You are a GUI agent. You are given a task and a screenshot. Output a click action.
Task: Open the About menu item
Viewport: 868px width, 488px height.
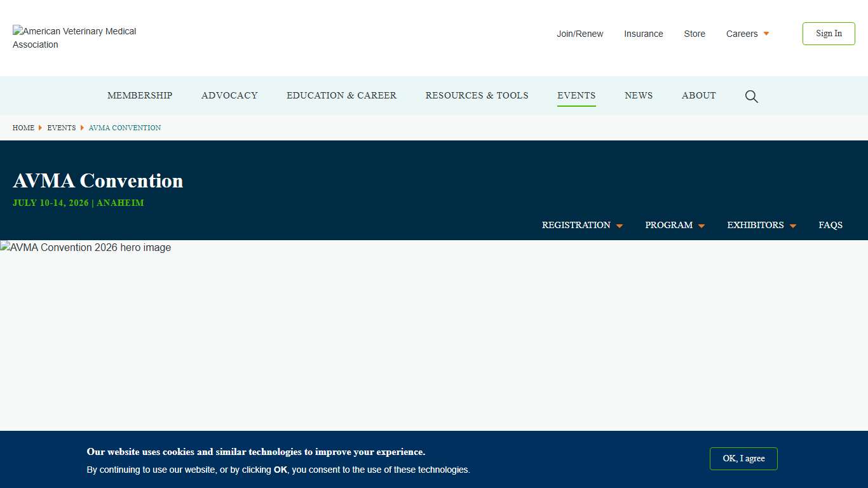[x=698, y=95]
